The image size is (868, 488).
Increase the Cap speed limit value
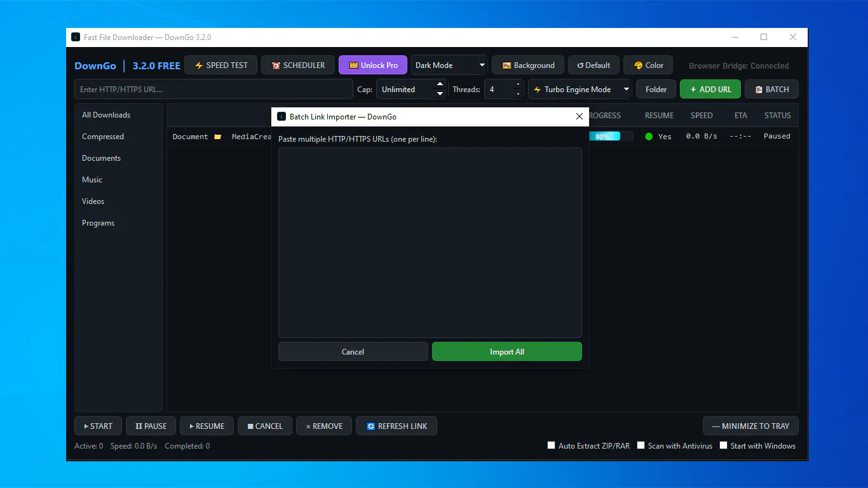coord(440,85)
